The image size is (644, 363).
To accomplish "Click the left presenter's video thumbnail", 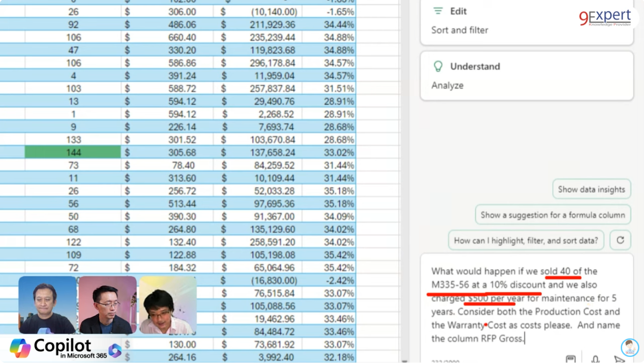I will [47, 305].
